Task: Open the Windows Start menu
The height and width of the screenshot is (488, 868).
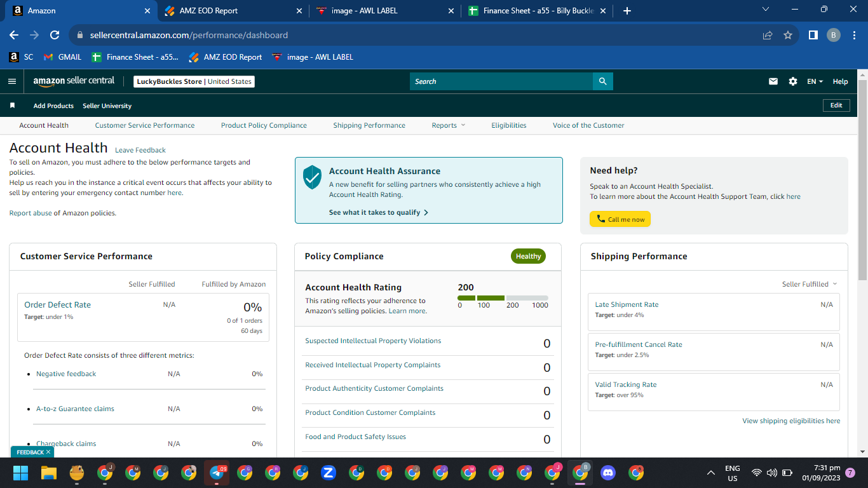Action: tap(21, 473)
